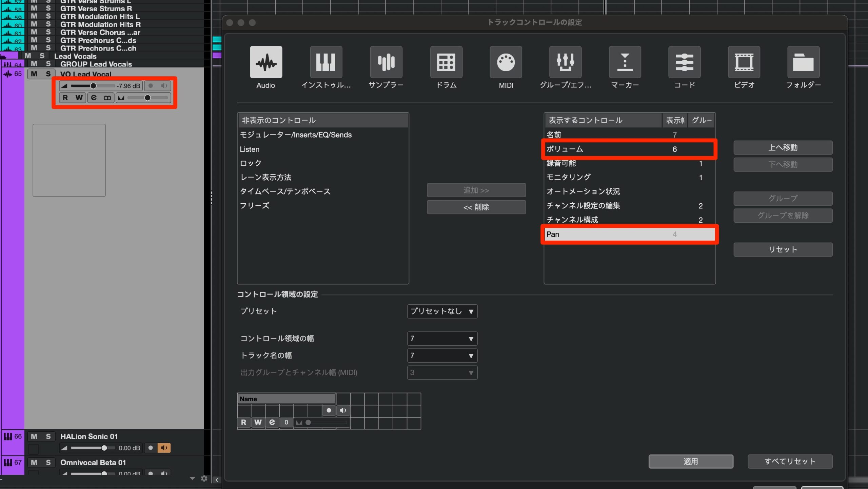Open the プリセットなし preset dropdown
This screenshot has height=489, width=868.
442,311
